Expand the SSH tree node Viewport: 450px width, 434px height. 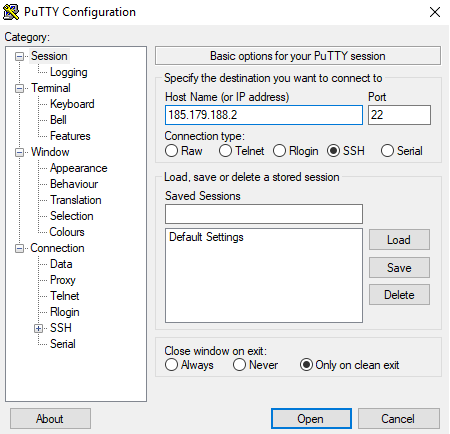pyautogui.click(x=38, y=328)
